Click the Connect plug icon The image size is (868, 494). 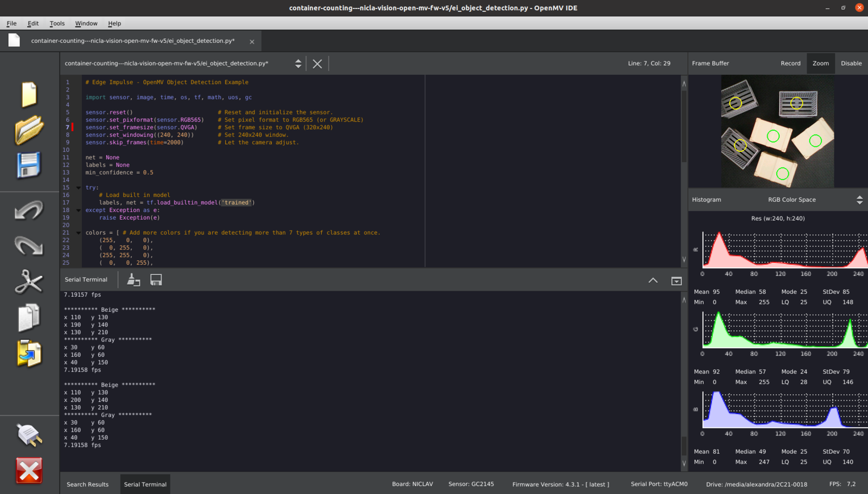29,435
